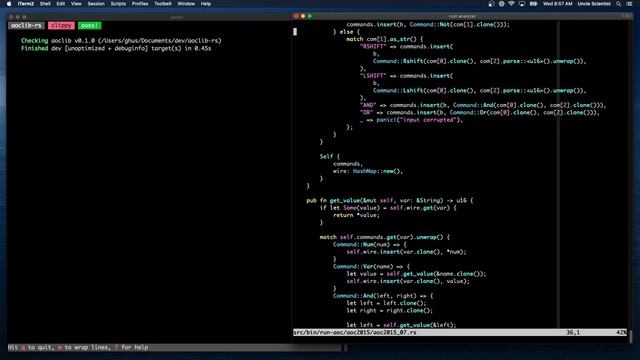Open the Spotlight search icon
Screen dimensions: 640x360
(x=618, y=4)
